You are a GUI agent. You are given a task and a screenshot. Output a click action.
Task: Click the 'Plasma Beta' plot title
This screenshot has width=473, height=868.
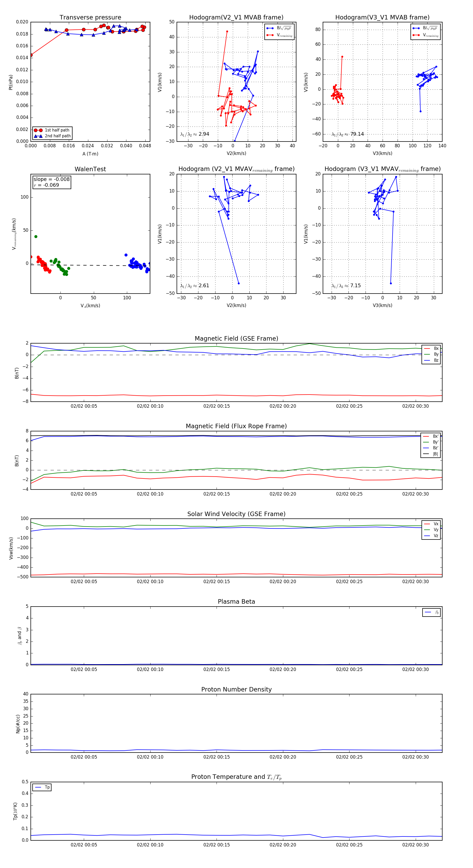[x=236, y=602]
